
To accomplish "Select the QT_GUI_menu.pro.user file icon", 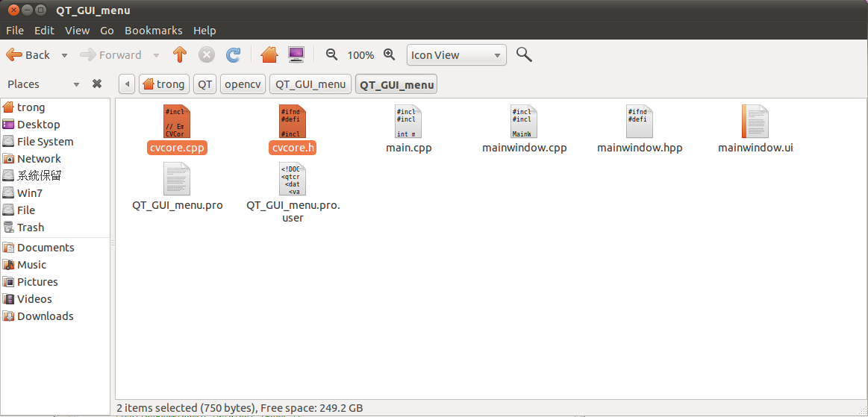I will [x=293, y=179].
